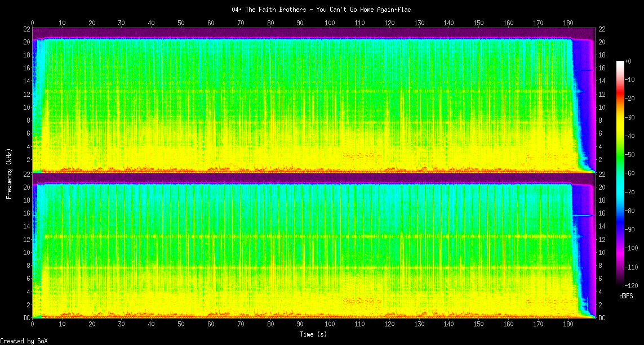Click the 130 second tick on top time axis
Screen dimensions: 644x345
(419, 23)
